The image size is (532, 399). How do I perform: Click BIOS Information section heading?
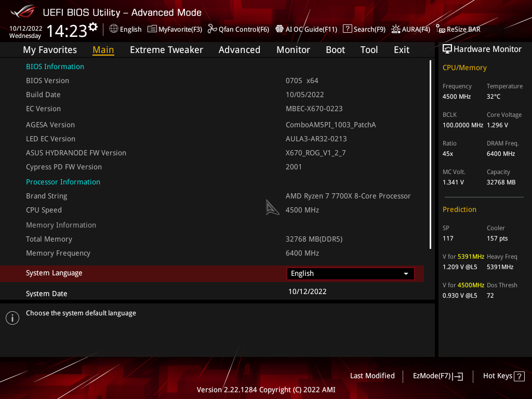pos(55,66)
